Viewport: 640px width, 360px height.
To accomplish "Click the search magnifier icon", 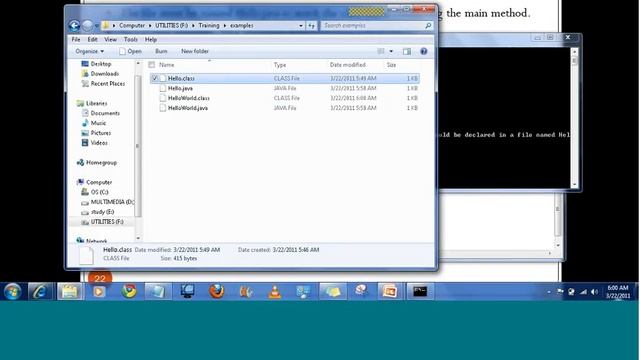I will click(x=428, y=26).
